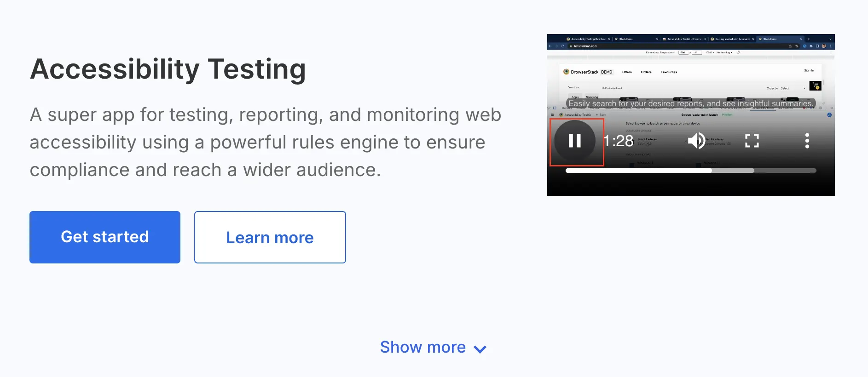Click the Get started button
This screenshot has width=868, height=377.
point(105,237)
